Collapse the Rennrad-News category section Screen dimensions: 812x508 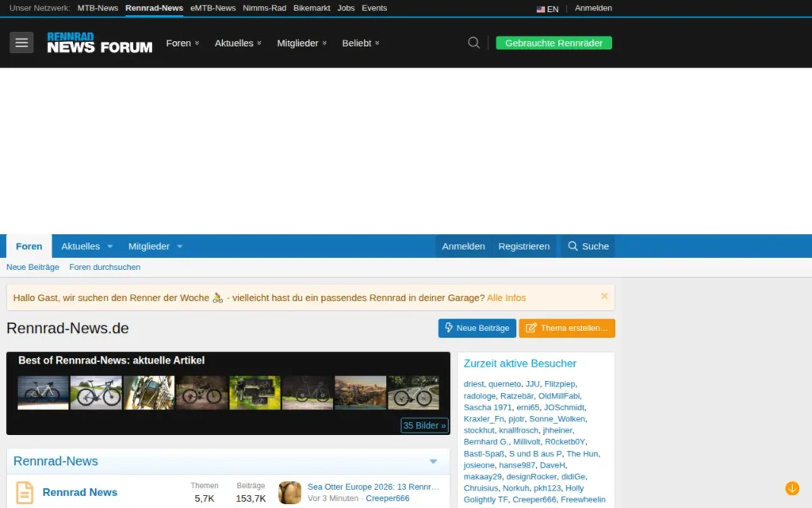click(x=434, y=461)
